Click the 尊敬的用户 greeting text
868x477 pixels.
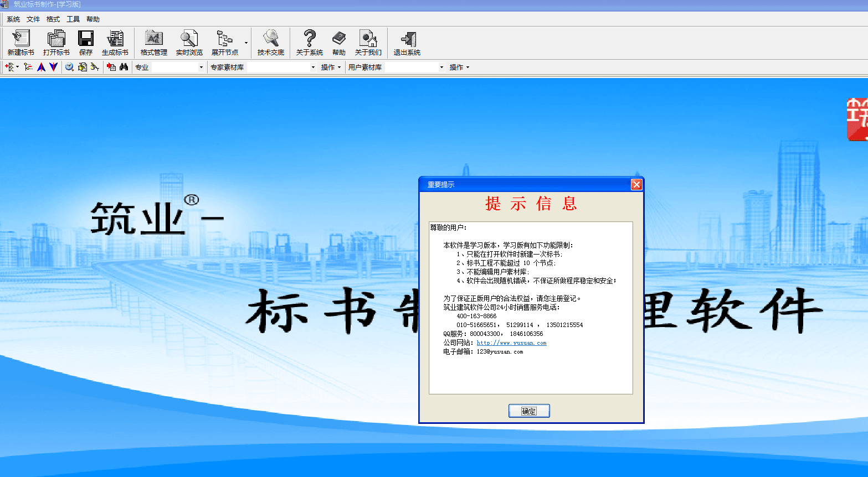pyautogui.click(x=449, y=227)
